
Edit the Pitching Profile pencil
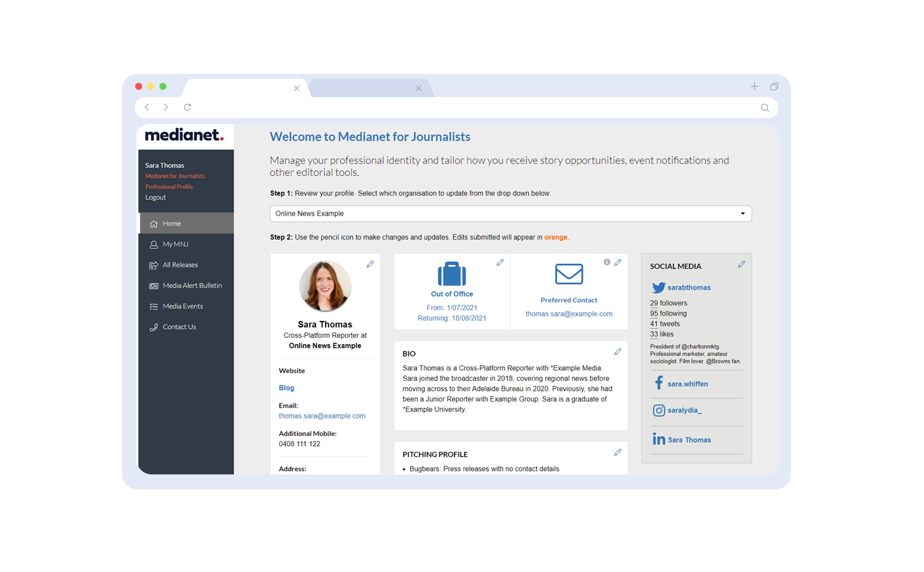(617, 452)
